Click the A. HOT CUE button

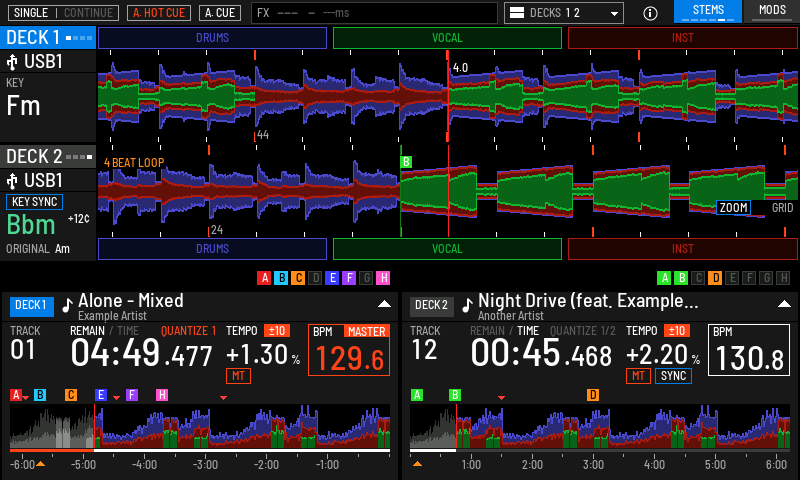coord(159,13)
